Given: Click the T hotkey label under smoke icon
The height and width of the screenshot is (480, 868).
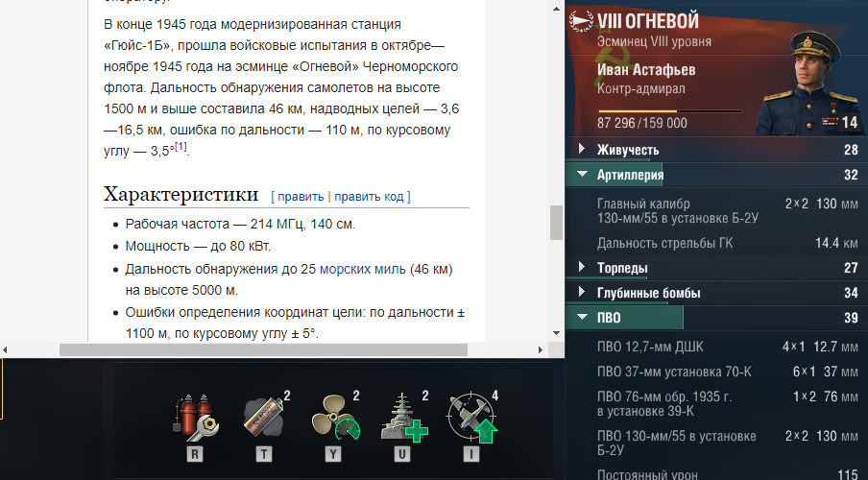Looking at the screenshot, I should 264,454.
